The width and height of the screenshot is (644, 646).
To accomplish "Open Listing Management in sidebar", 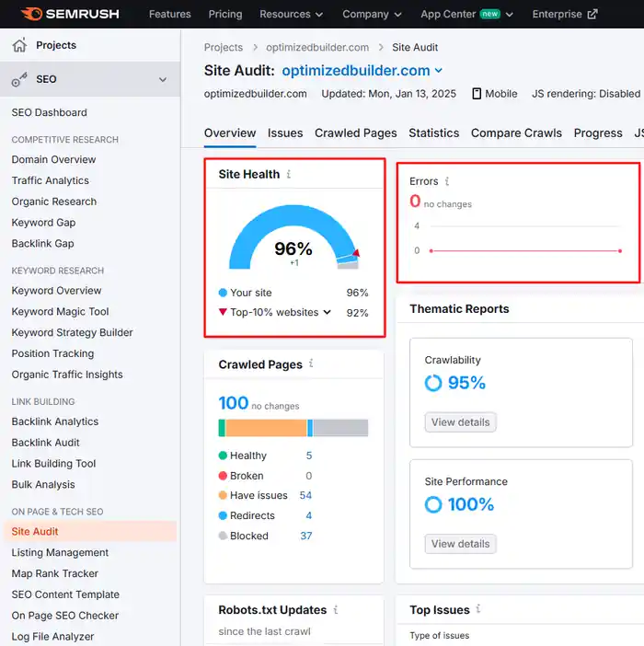I will tap(60, 552).
